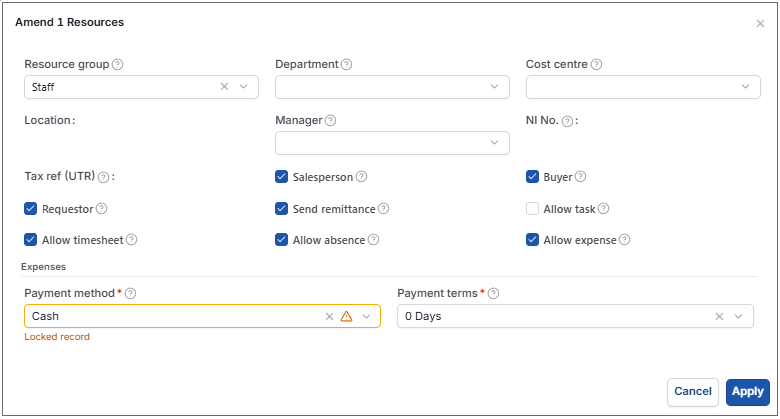Enable the Allow task checkbox
The height and width of the screenshot is (419, 780).
coord(532,209)
